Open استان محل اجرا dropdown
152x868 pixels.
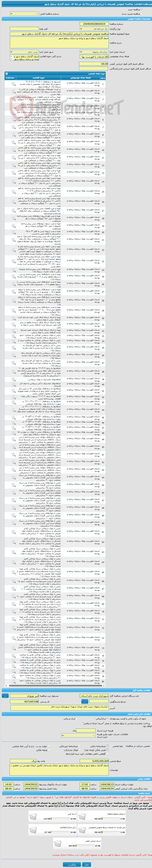(x=94, y=52)
